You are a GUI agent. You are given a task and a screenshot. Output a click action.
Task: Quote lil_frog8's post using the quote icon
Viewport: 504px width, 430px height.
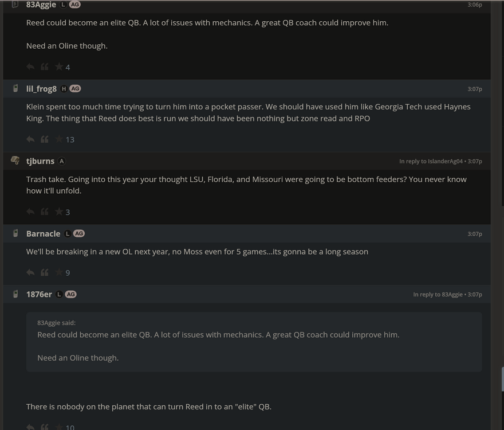coord(45,139)
